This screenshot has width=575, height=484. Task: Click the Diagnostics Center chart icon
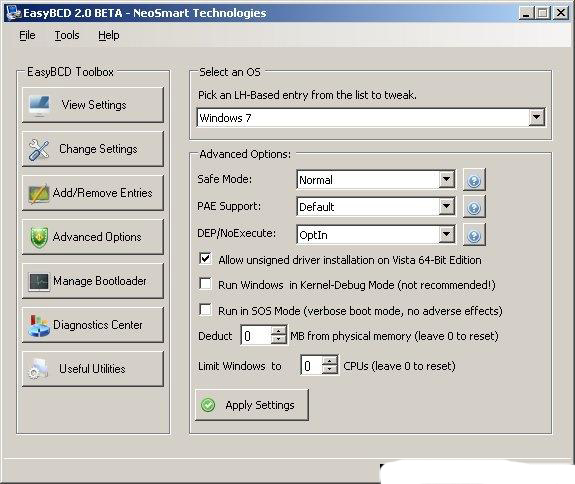(x=39, y=326)
